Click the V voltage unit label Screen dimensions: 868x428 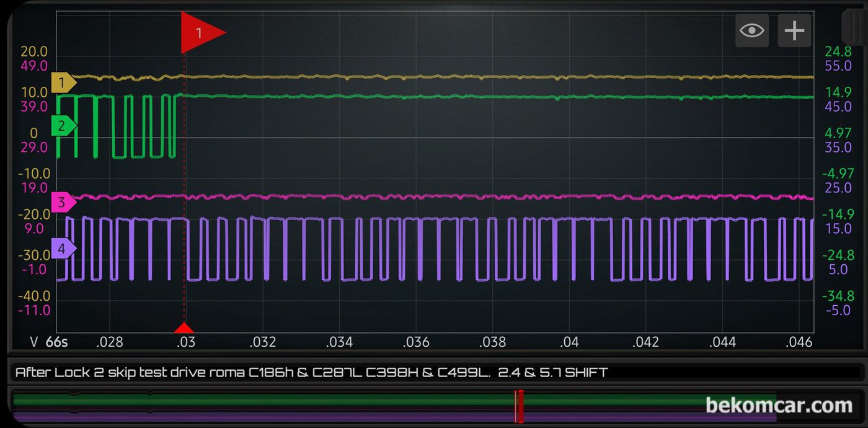35,342
